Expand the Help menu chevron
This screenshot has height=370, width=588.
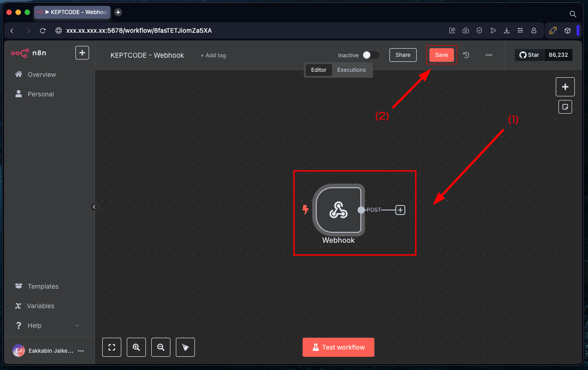coord(77,325)
